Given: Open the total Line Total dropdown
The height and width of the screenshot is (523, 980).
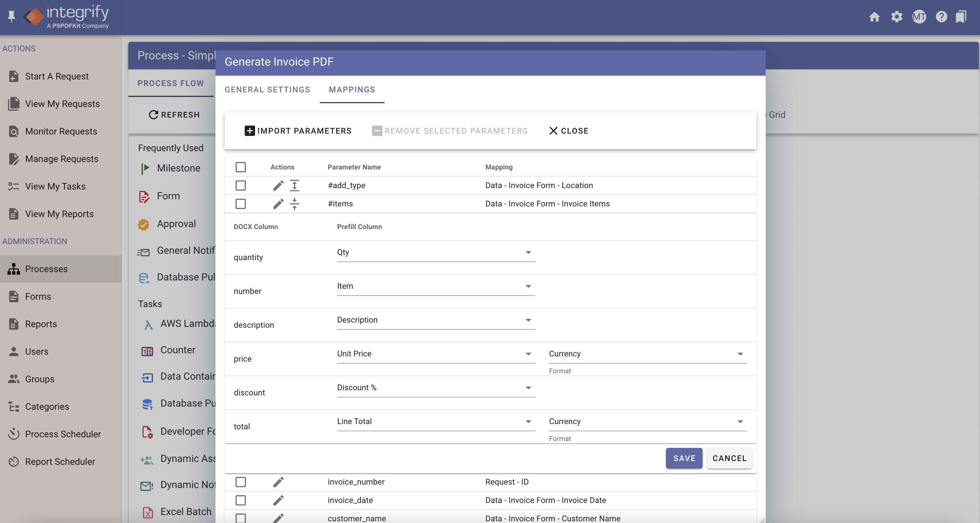Looking at the screenshot, I should pyautogui.click(x=436, y=422).
